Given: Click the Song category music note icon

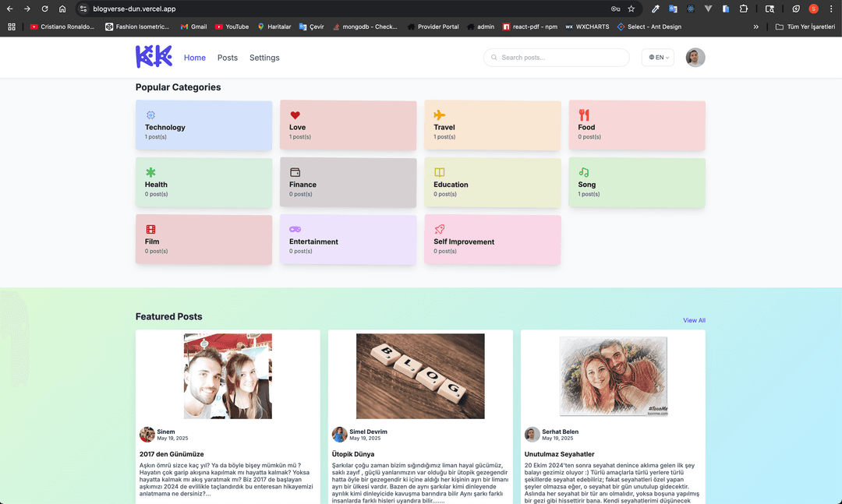Looking at the screenshot, I should click(584, 172).
